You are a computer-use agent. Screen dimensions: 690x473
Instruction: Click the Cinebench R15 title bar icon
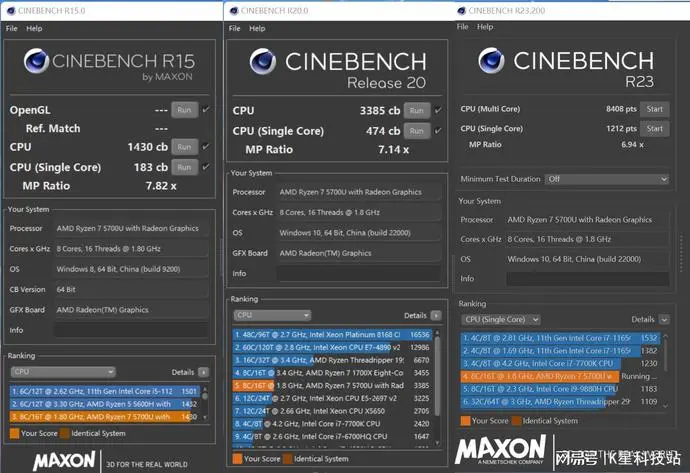click(x=11, y=11)
